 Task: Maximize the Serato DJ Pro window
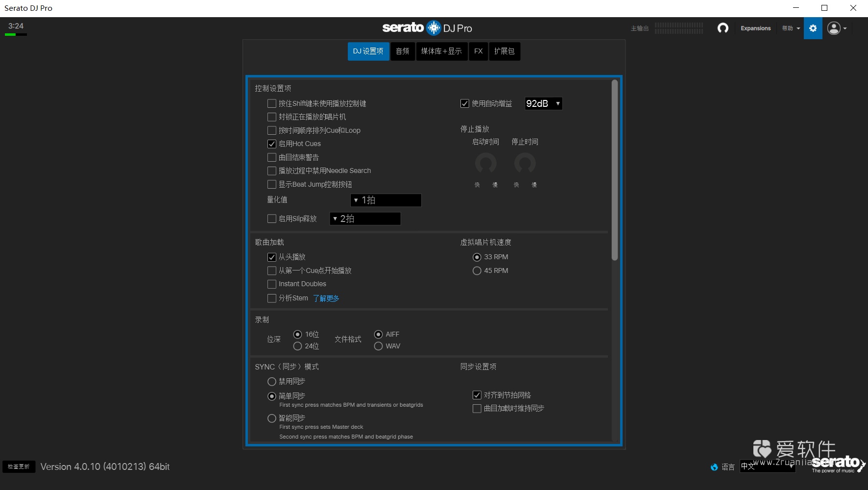pos(824,8)
